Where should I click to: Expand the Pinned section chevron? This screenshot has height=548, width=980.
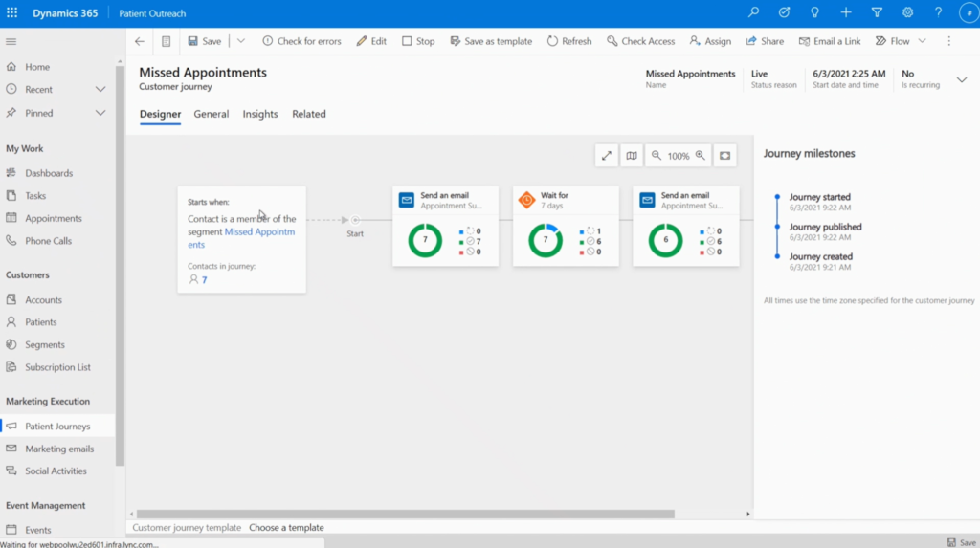tap(100, 113)
